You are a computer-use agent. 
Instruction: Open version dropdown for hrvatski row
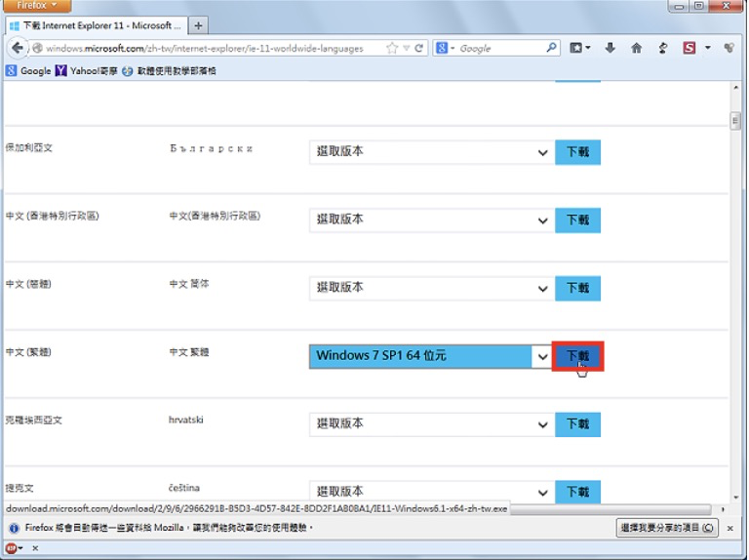(432, 424)
